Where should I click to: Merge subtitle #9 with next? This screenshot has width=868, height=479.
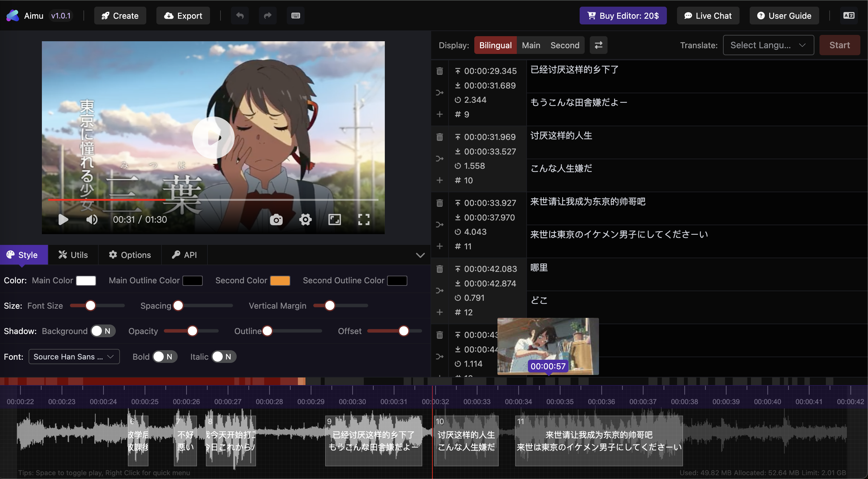[440, 93]
